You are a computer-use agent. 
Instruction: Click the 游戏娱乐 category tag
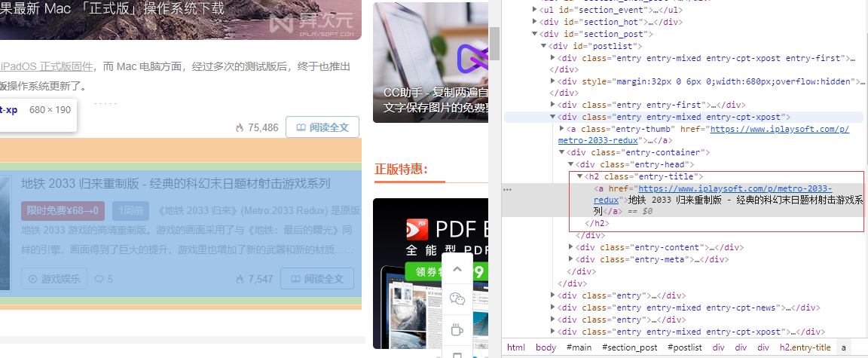54,279
